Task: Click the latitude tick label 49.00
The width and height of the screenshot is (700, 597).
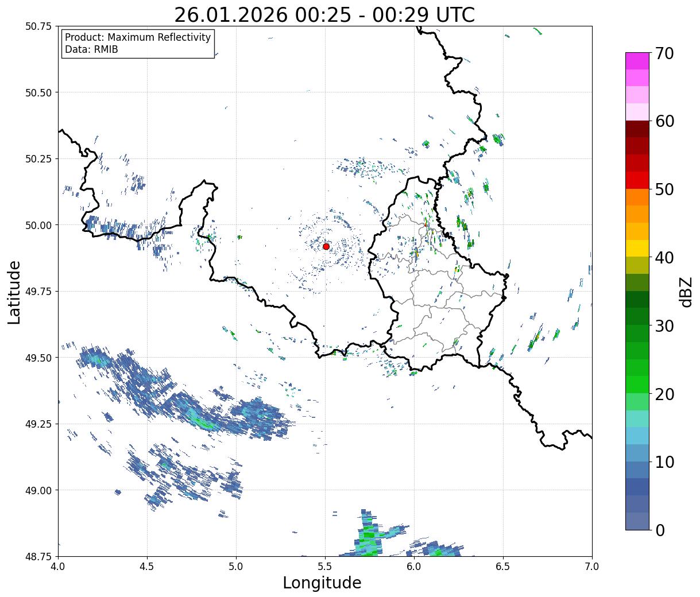Action: click(x=38, y=490)
